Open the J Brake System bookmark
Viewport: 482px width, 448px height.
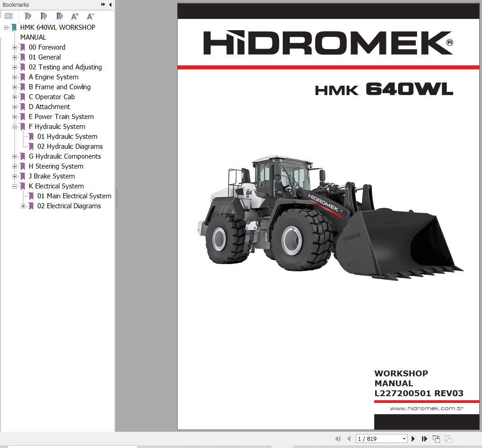pyautogui.click(x=52, y=176)
